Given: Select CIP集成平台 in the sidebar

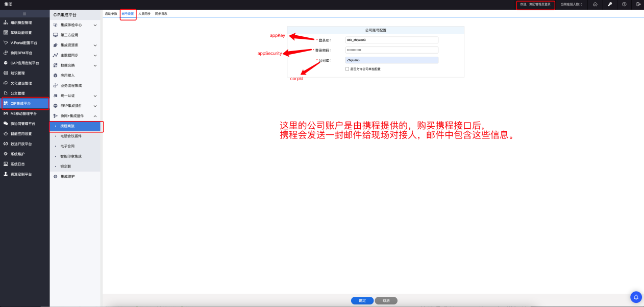Looking at the screenshot, I should (24, 103).
